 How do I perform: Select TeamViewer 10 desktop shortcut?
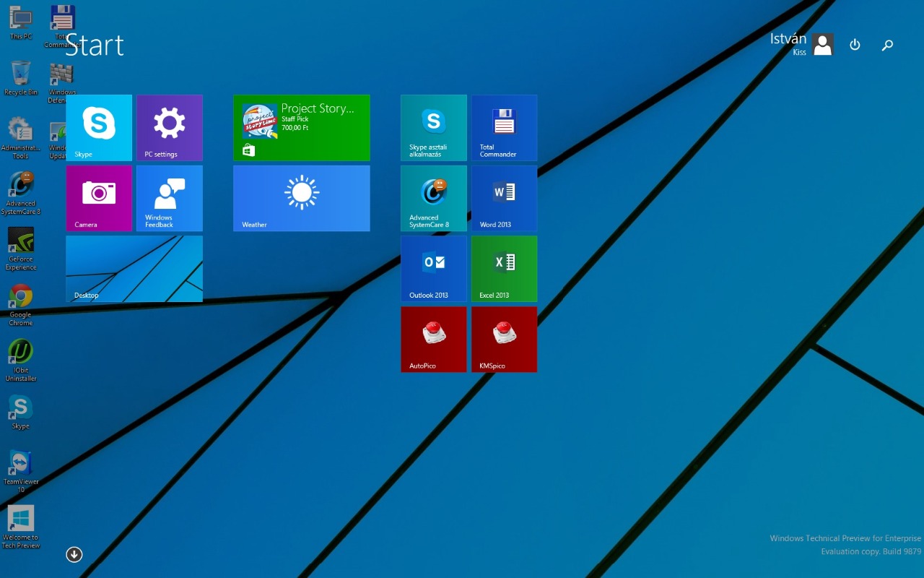[21, 472]
